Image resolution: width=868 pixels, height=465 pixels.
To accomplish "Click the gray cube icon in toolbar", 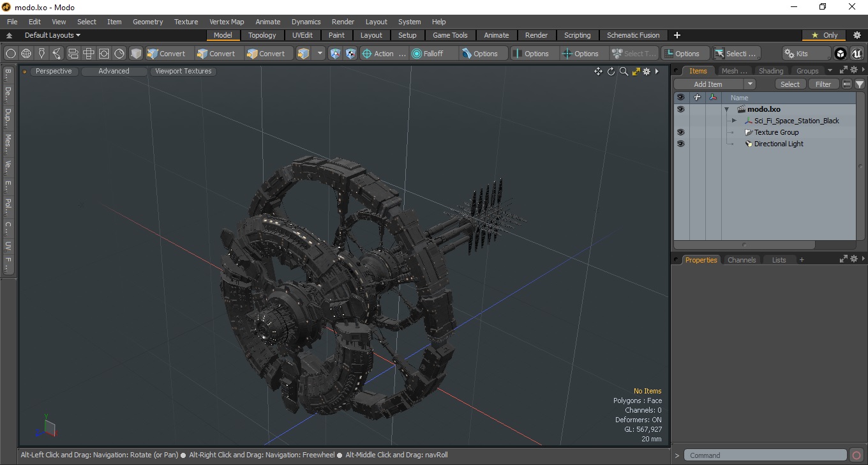I will coord(136,54).
